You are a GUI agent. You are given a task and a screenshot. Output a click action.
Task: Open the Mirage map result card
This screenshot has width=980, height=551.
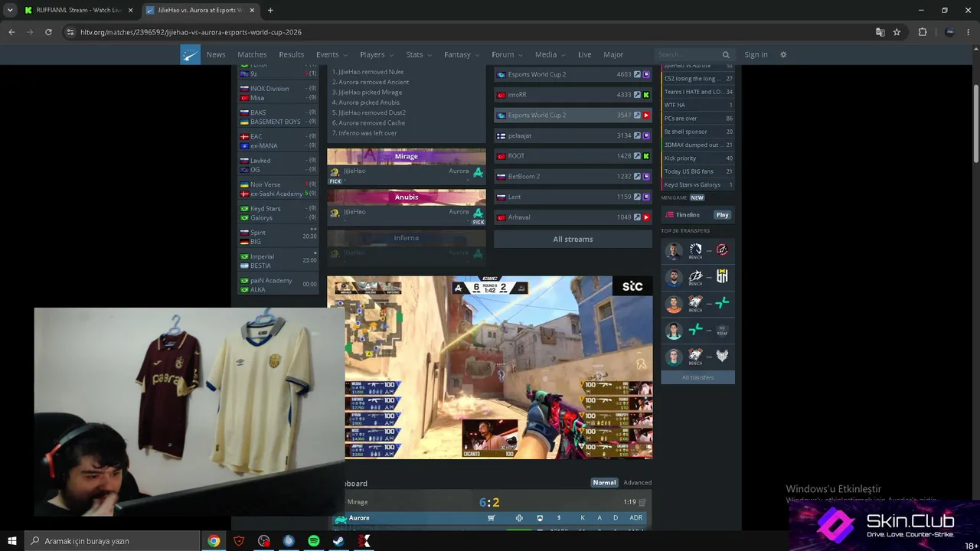(407, 167)
